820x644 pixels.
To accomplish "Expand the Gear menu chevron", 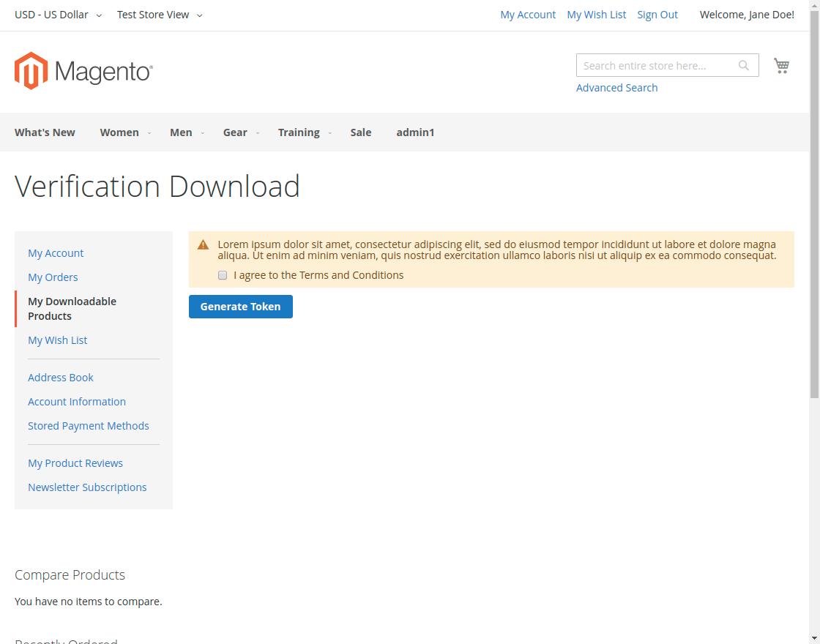I will click(257, 132).
